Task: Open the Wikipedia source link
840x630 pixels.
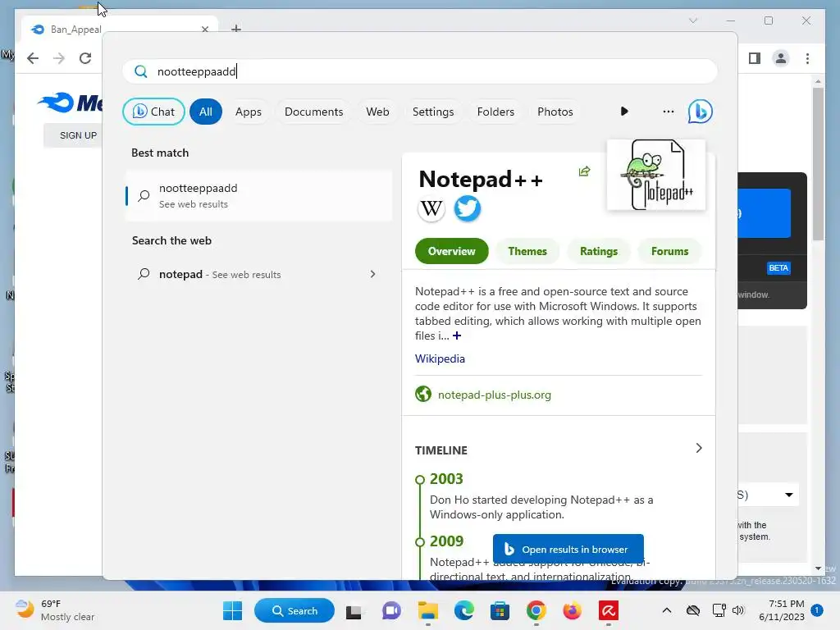Action: [440, 358]
